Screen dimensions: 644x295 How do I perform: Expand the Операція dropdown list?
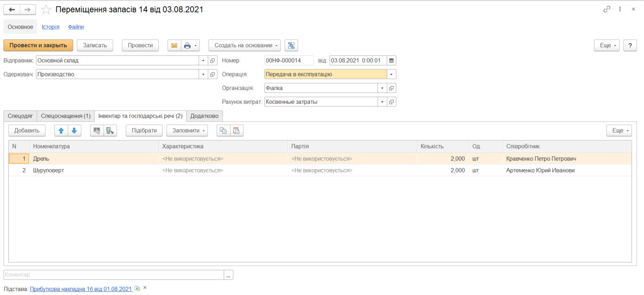point(392,75)
